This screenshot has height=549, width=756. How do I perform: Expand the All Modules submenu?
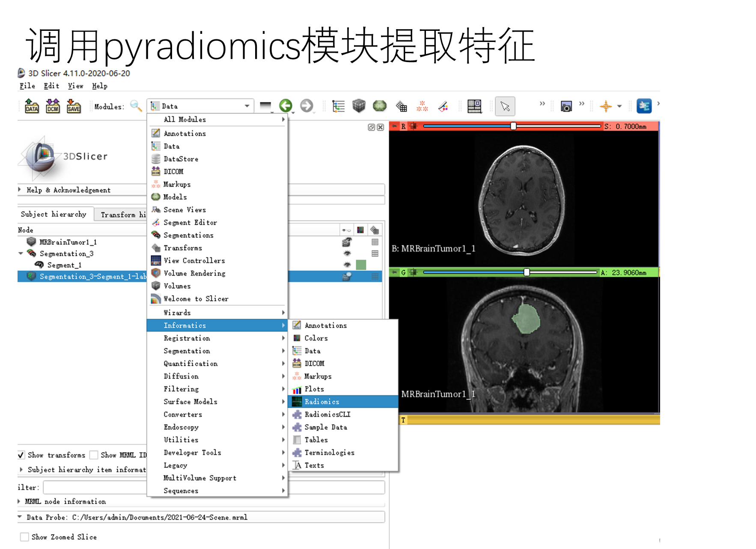click(217, 119)
